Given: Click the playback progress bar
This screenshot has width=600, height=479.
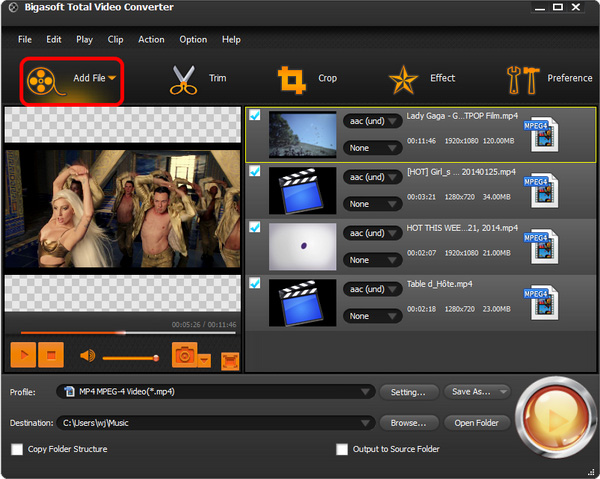Looking at the screenshot, I should [128, 333].
